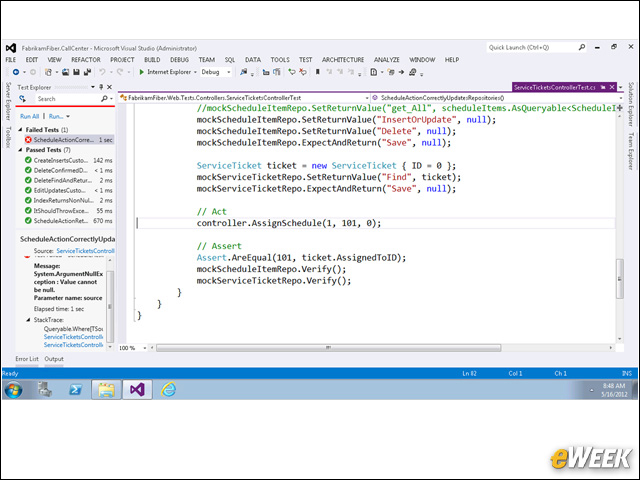Switch to the Error List tab

27,359
